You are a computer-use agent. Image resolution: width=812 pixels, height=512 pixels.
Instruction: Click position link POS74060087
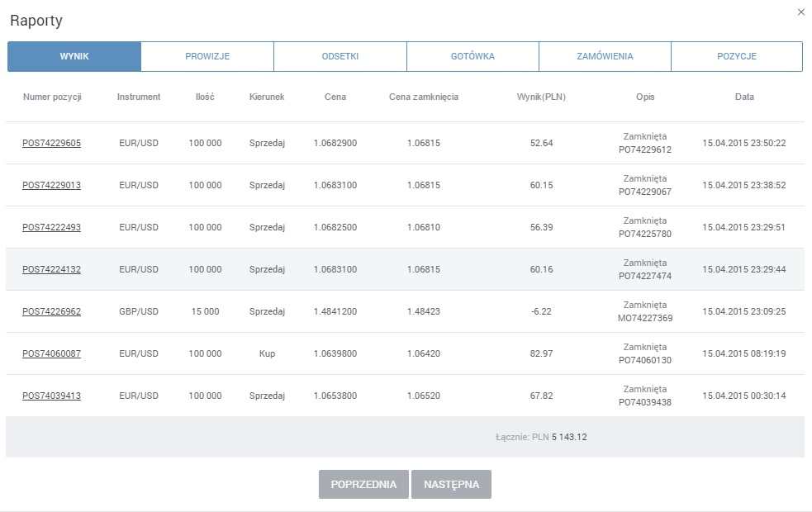(51, 353)
